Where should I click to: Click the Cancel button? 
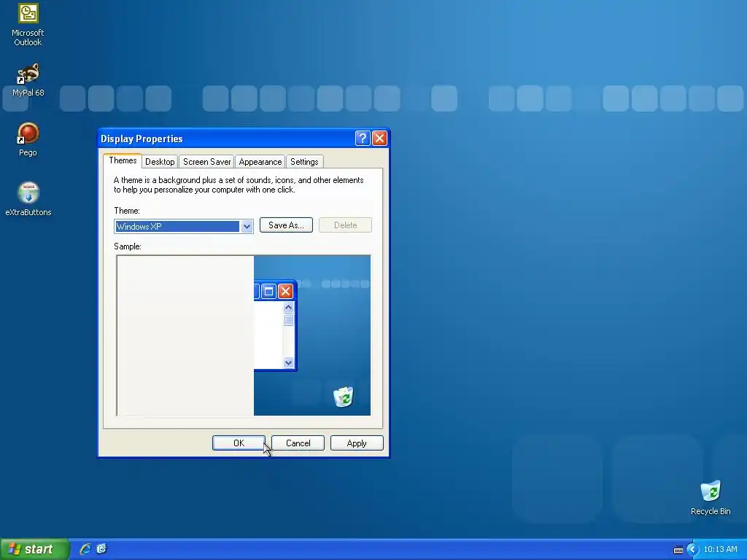tap(298, 443)
